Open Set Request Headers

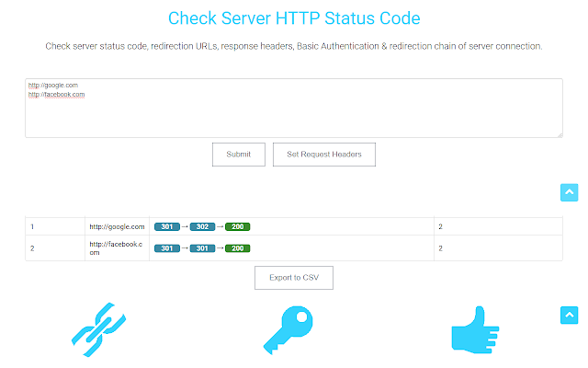(x=324, y=155)
